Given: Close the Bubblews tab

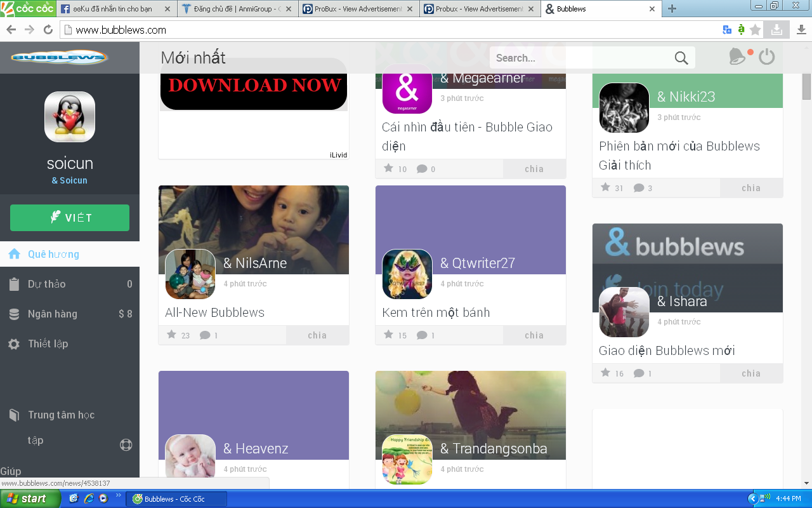Looking at the screenshot, I should pos(652,9).
